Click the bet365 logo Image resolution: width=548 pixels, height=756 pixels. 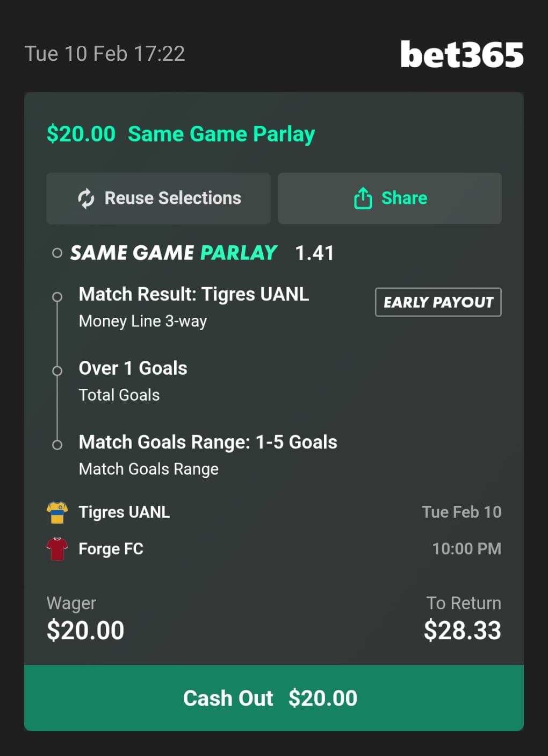click(x=462, y=54)
